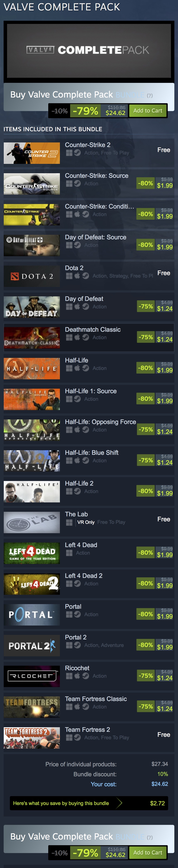
Task: Open Day of Defeat: Source title link
Action: [95, 237]
